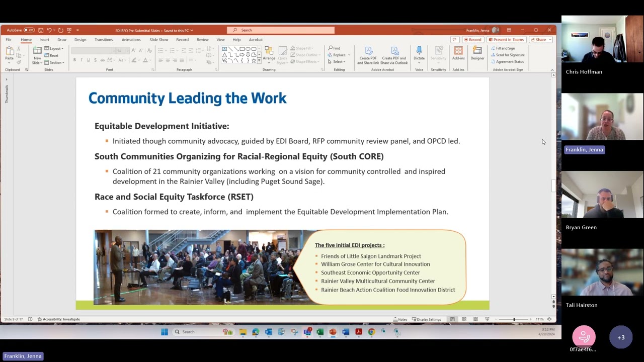The height and width of the screenshot is (362, 644).
Task: Click Accessibility: Investigate in status bar
Action: click(x=58, y=319)
